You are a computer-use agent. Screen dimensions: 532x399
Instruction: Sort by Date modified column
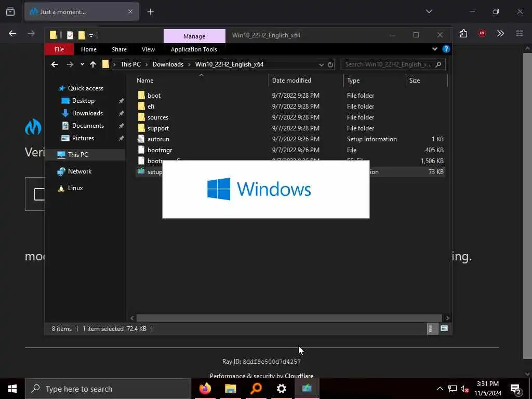pyautogui.click(x=291, y=81)
